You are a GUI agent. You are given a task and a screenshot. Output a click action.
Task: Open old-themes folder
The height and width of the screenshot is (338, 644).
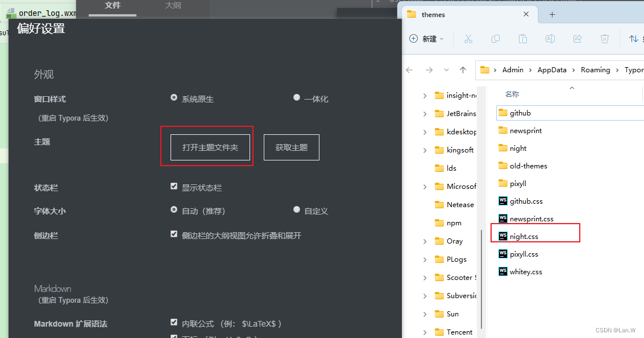coord(523,166)
